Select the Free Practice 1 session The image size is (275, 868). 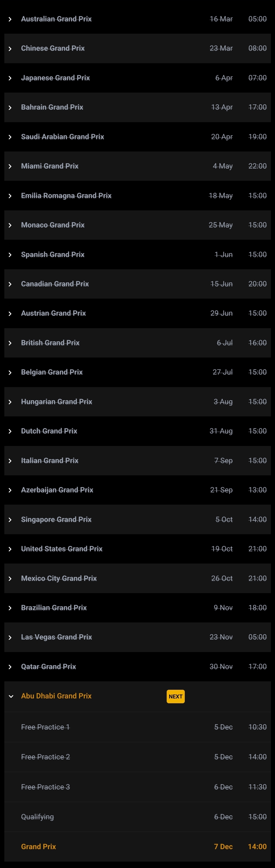[x=45, y=727]
